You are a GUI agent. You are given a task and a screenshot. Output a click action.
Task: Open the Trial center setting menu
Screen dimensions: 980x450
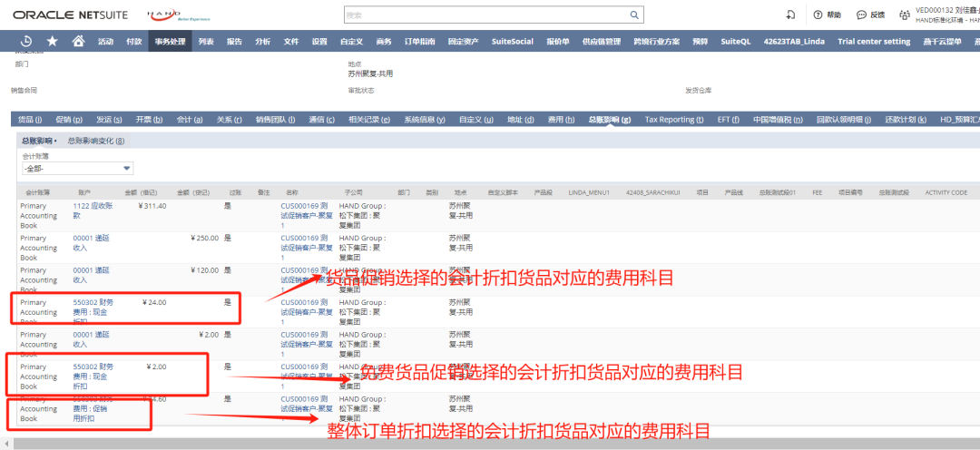pos(874,41)
